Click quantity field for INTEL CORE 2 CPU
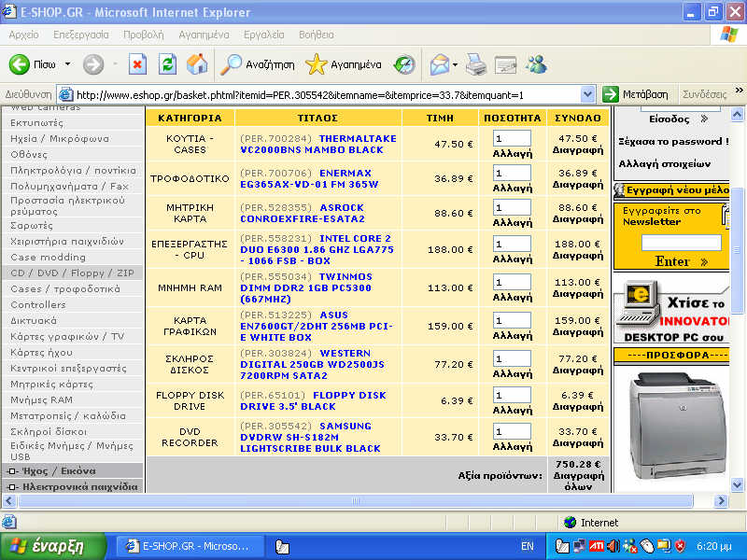 (x=512, y=244)
